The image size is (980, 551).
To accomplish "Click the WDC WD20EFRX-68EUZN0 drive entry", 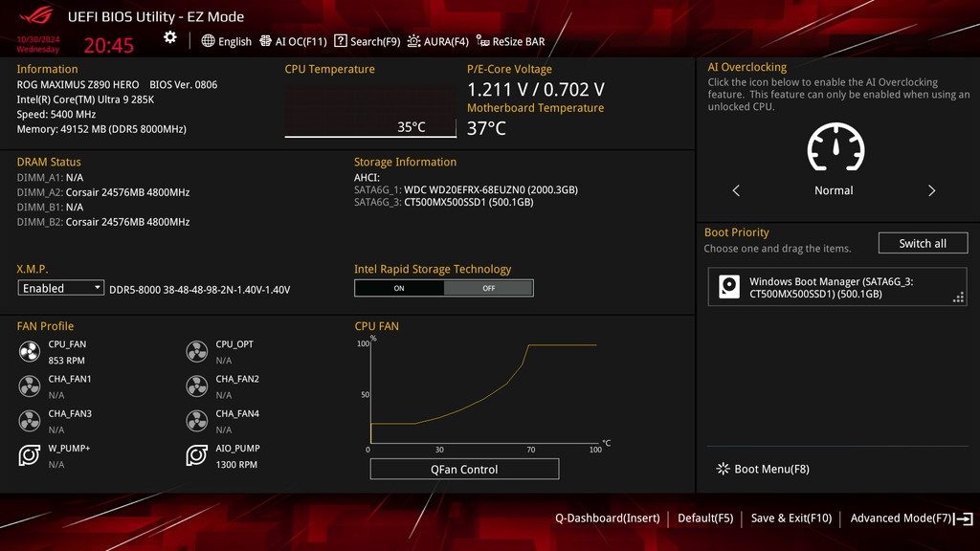I will tap(466, 190).
